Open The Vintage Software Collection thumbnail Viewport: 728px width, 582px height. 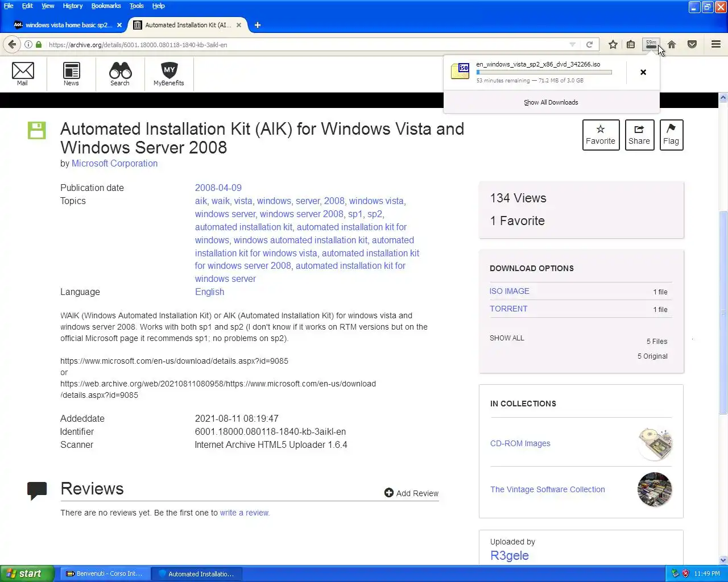(x=655, y=489)
